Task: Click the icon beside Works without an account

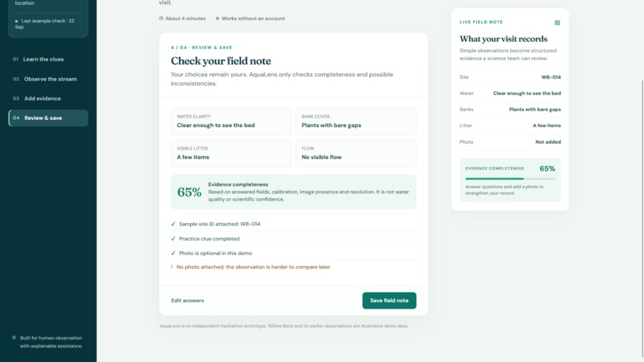Action: click(217, 18)
